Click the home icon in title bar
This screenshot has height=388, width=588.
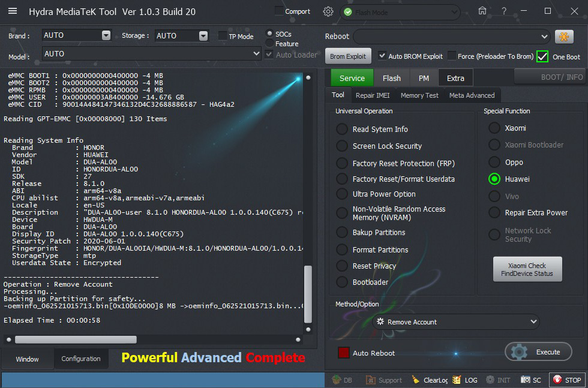pos(482,11)
